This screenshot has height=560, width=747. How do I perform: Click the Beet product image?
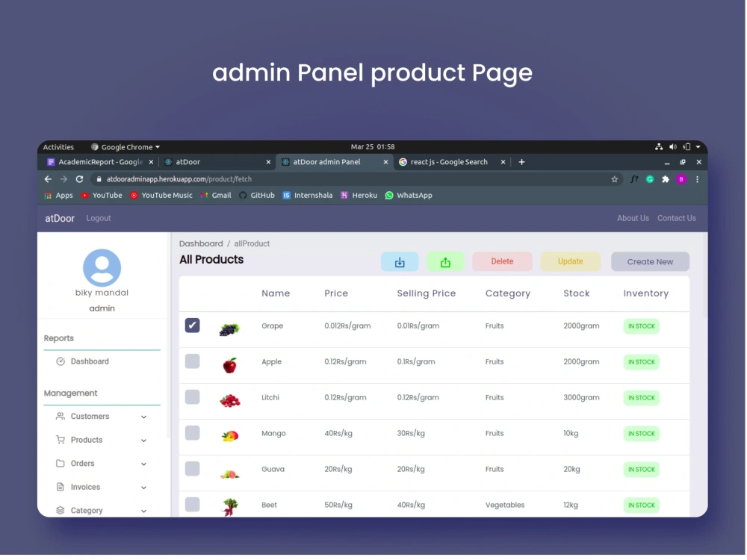click(230, 507)
